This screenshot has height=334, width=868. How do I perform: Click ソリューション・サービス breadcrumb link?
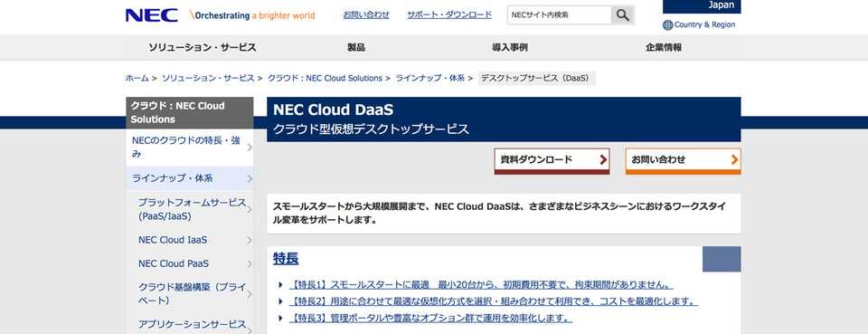[x=208, y=78]
